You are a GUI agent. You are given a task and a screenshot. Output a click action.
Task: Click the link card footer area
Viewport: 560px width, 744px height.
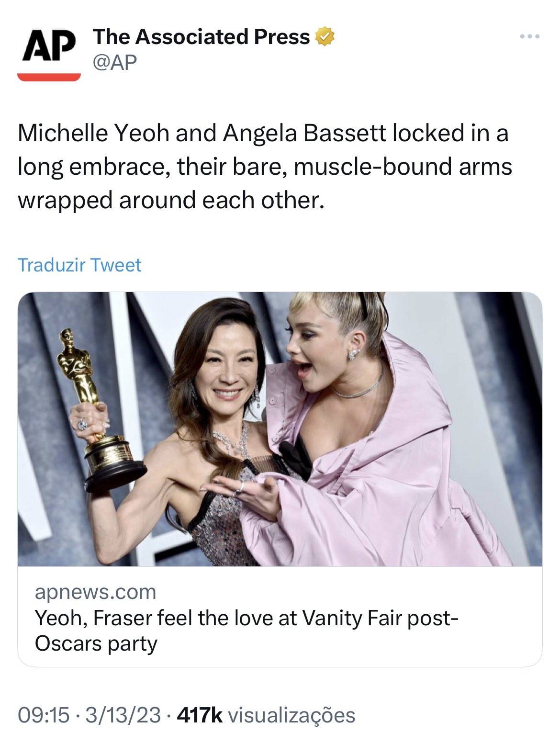pos(280,617)
